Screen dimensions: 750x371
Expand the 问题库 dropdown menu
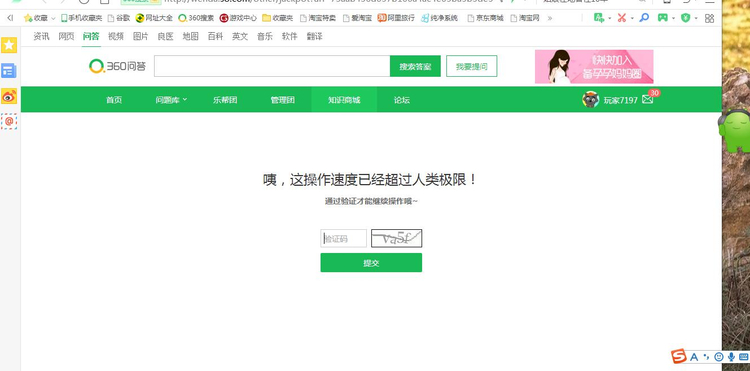pyautogui.click(x=171, y=100)
